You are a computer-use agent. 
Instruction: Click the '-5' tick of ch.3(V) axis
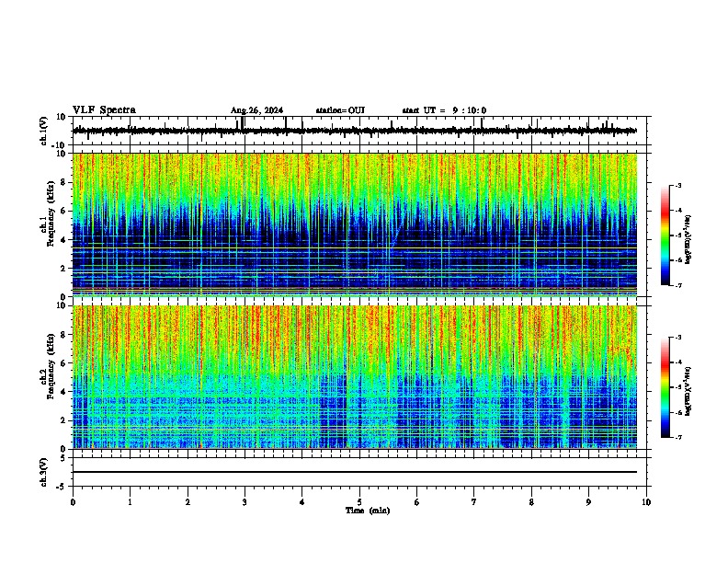point(62,487)
